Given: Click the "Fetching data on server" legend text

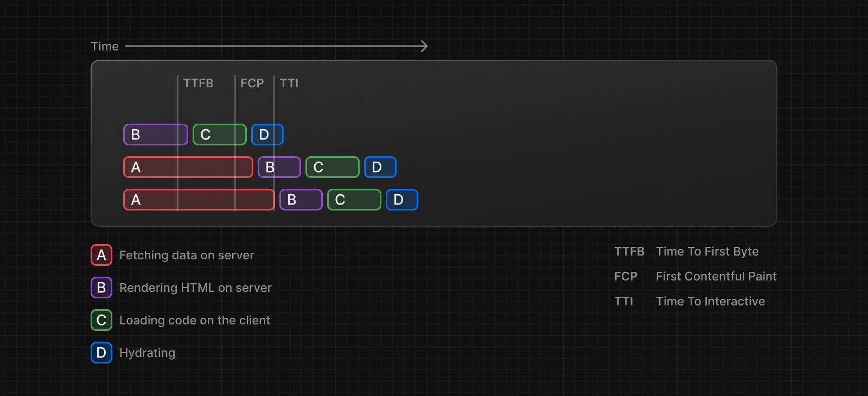Looking at the screenshot, I should click(187, 255).
